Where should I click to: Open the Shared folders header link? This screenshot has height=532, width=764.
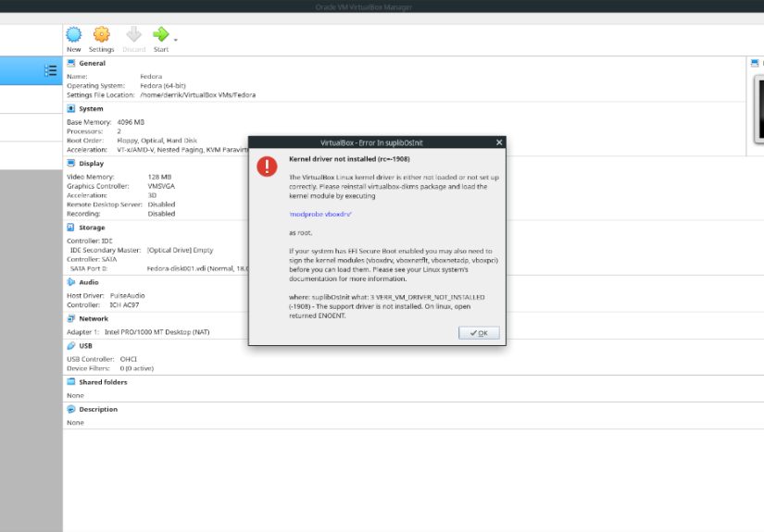(x=103, y=382)
